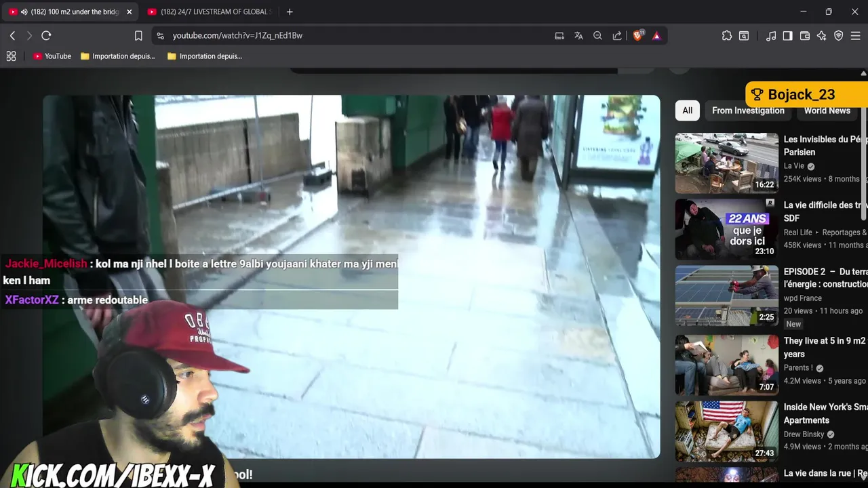
Task: Open Brave VPN shield icon
Action: tap(839, 36)
